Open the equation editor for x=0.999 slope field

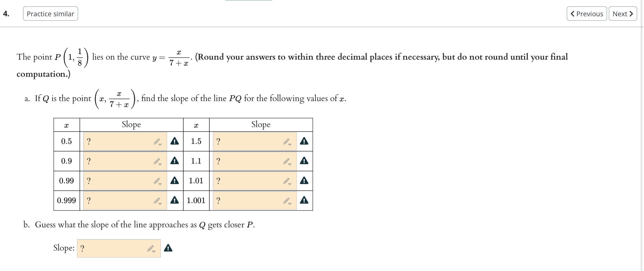[x=157, y=200]
